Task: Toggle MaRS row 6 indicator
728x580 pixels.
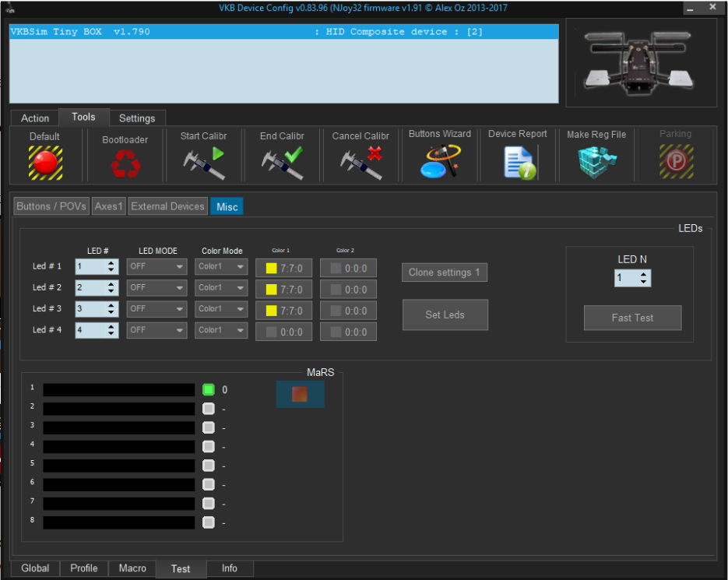Action: pyautogui.click(x=209, y=484)
